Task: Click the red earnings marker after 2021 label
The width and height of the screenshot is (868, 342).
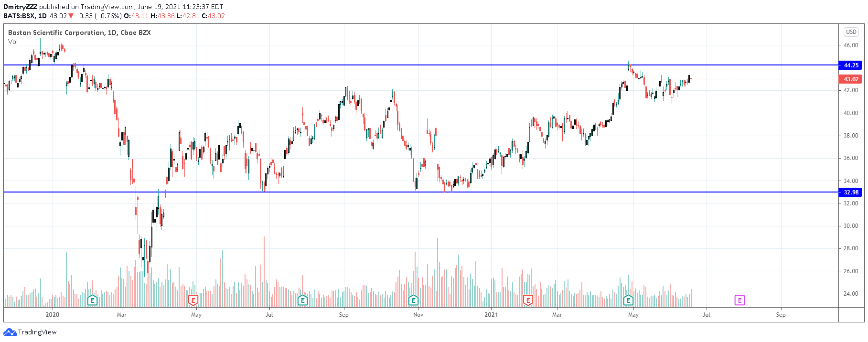Action: [x=528, y=300]
